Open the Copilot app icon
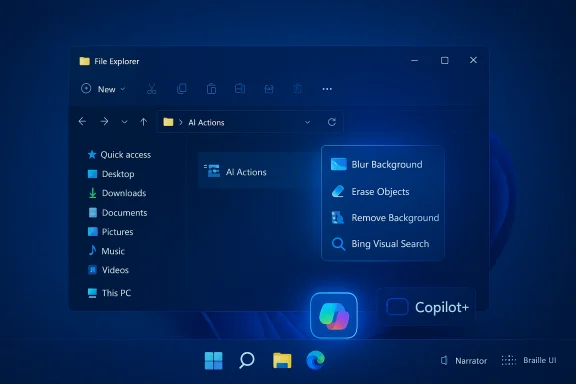The height and width of the screenshot is (384, 576). coord(334,315)
